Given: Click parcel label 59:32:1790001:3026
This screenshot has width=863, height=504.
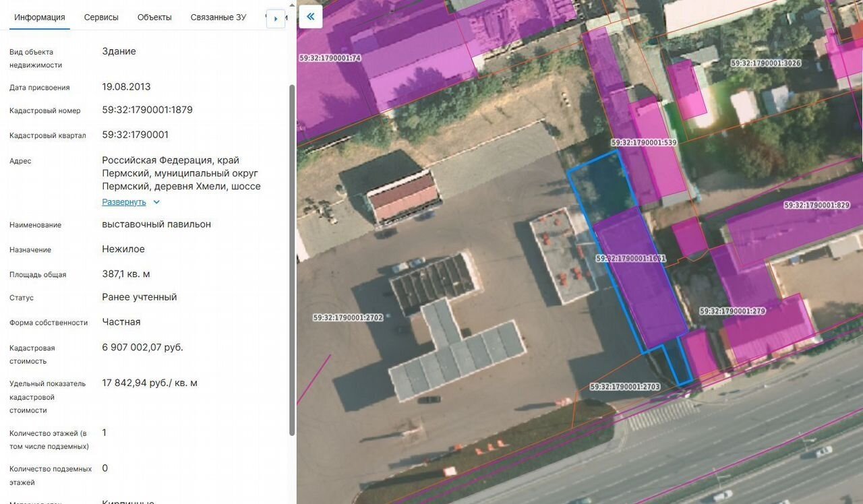Looking at the screenshot, I should click(x=766, y=63).
